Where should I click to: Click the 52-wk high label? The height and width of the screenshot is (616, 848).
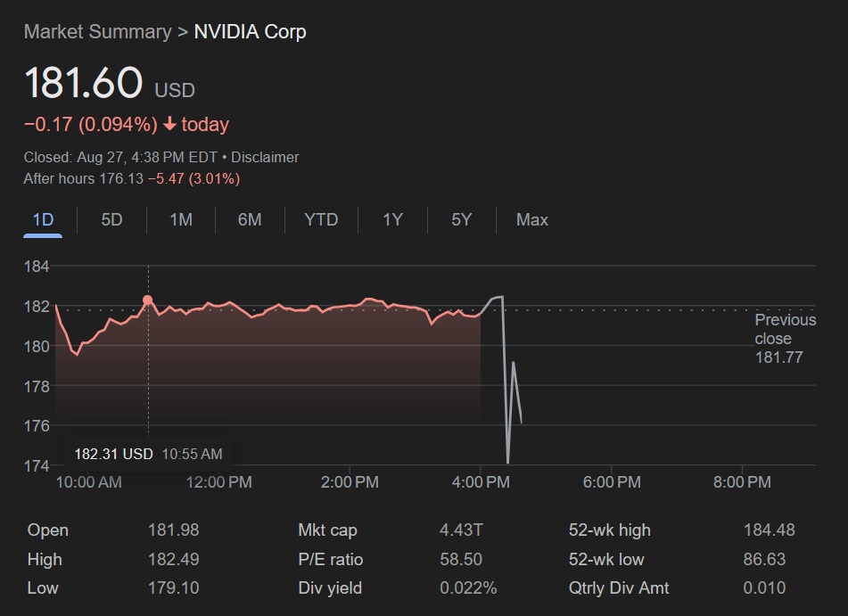[610, 530]
